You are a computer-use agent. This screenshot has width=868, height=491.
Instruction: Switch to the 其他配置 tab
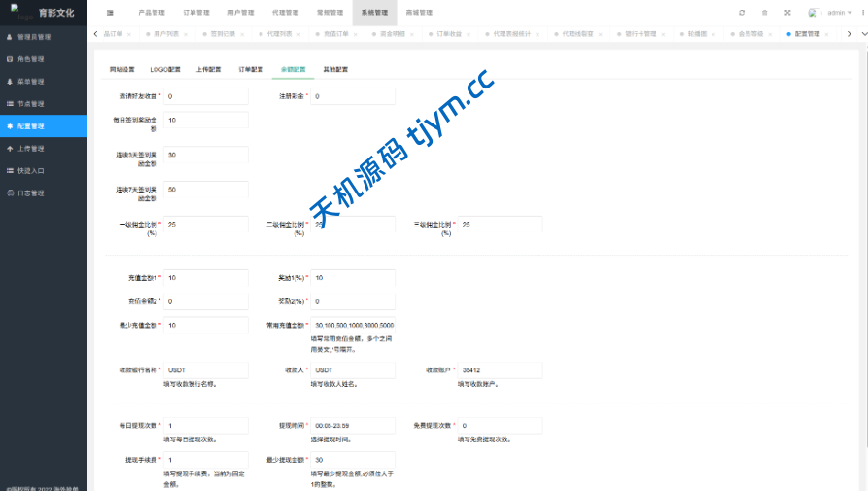coord(335,70)
